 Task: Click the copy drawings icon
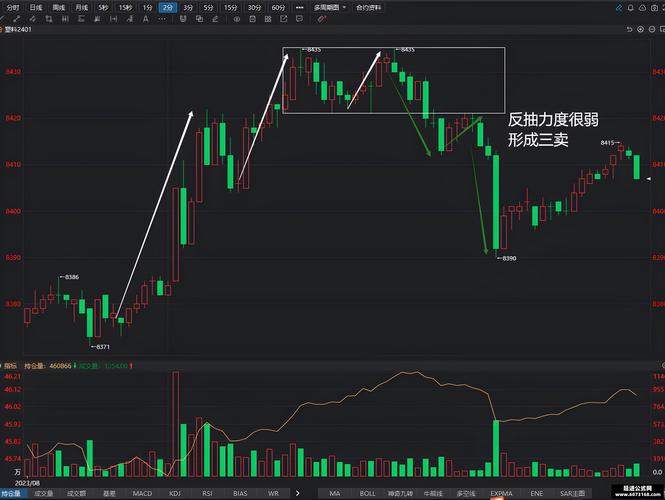pos(199,19)
